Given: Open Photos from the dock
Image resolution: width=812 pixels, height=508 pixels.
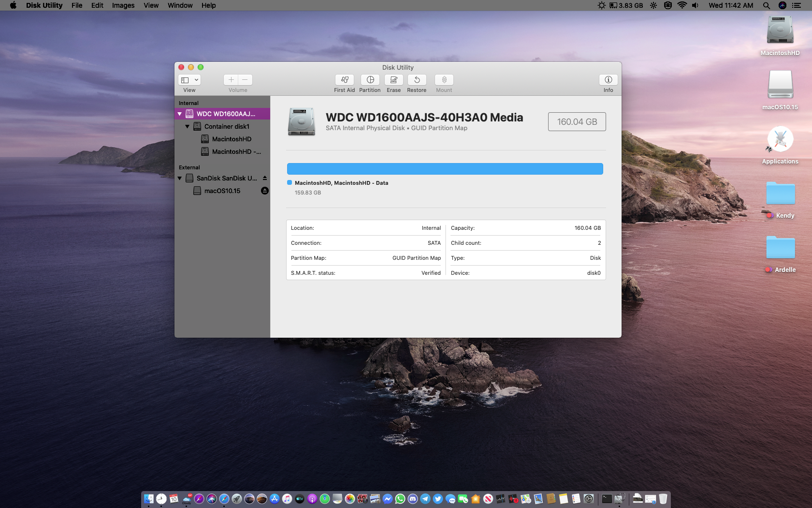Looking at the screenshot, I should 350,499.
